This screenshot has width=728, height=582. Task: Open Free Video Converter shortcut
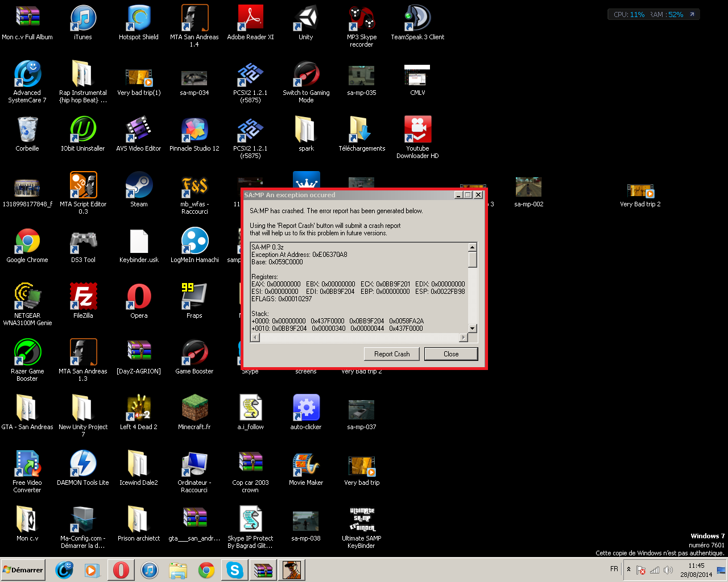(27, 472)
